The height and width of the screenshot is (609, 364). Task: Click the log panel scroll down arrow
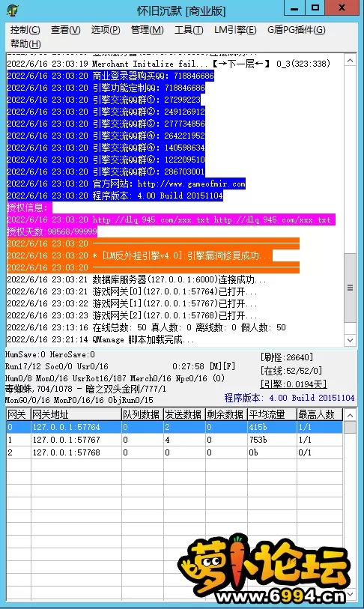click(350, 340)
